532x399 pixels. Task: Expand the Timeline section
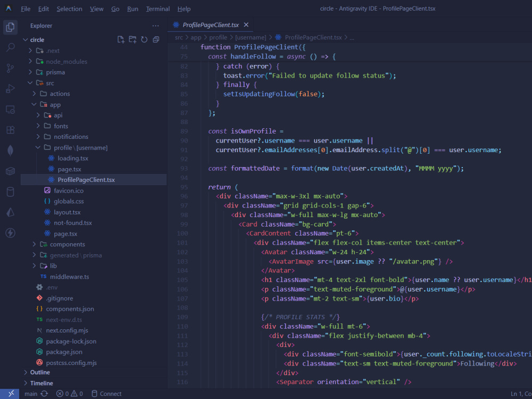click(94, 383)
